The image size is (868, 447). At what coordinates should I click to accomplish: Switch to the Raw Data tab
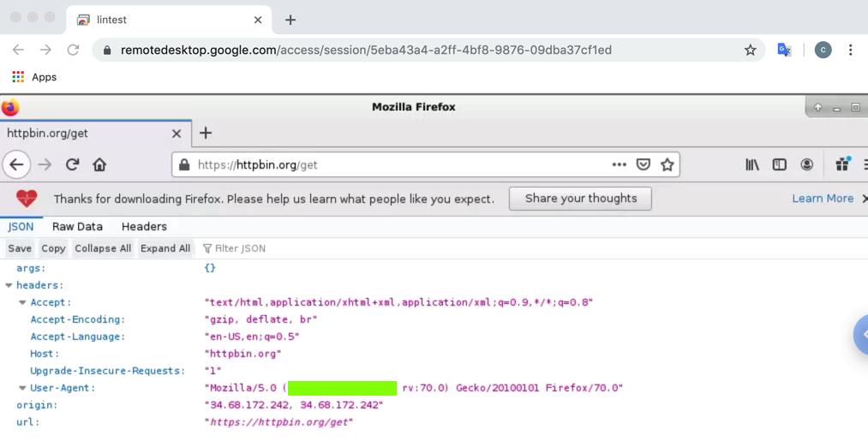pyautogui.click(x=77, y=226)
